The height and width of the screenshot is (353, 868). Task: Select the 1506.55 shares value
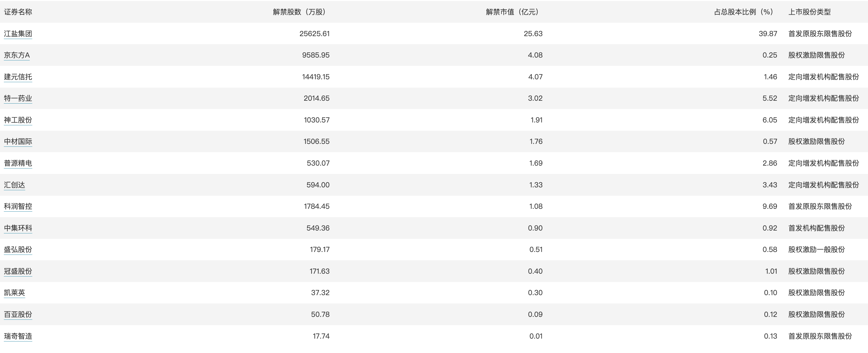[316, 142]
